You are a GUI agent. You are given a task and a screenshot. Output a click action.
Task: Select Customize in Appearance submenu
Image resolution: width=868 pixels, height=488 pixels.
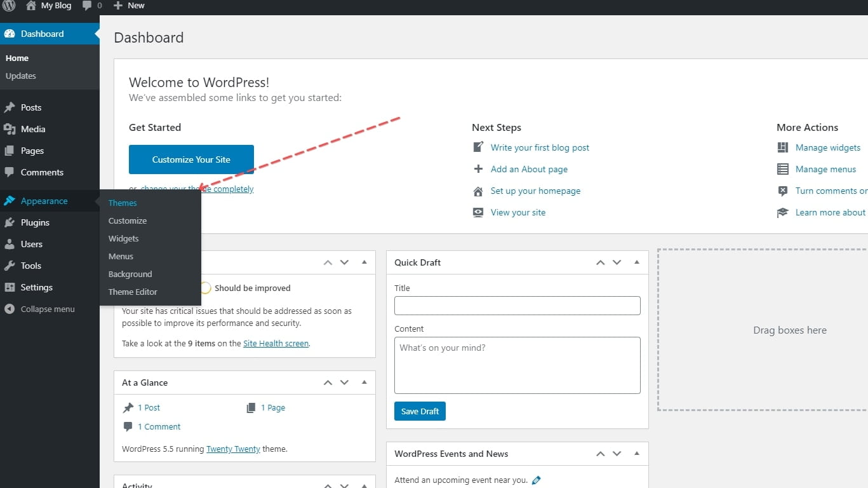[128, 221]
